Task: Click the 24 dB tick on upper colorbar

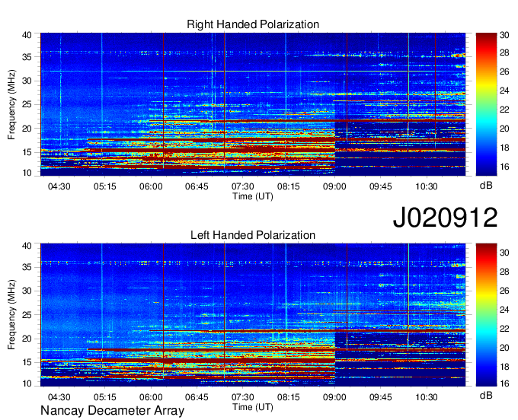Action: pyautogui.click(x=504, y=91)
